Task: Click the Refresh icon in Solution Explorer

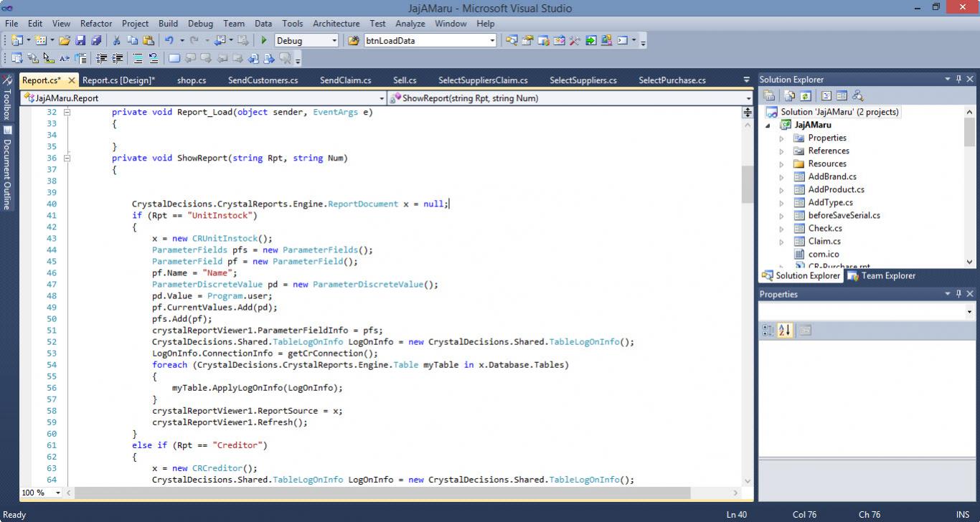Action: (x=806, y=96)
